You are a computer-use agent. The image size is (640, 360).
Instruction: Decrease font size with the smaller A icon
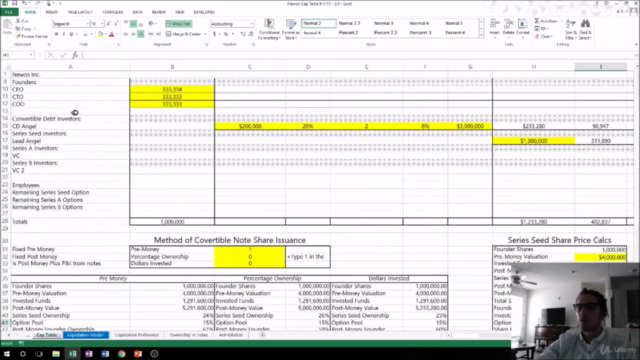[x=116, y=24]
